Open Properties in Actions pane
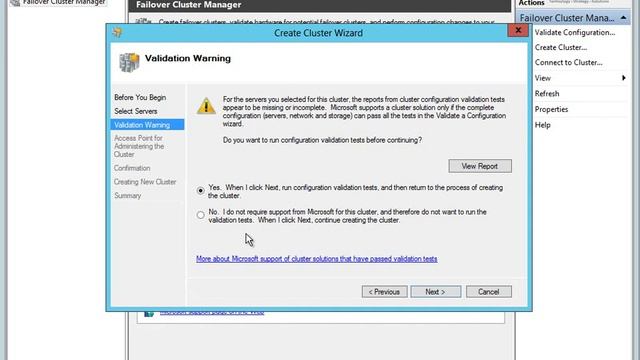 [551, 109]
